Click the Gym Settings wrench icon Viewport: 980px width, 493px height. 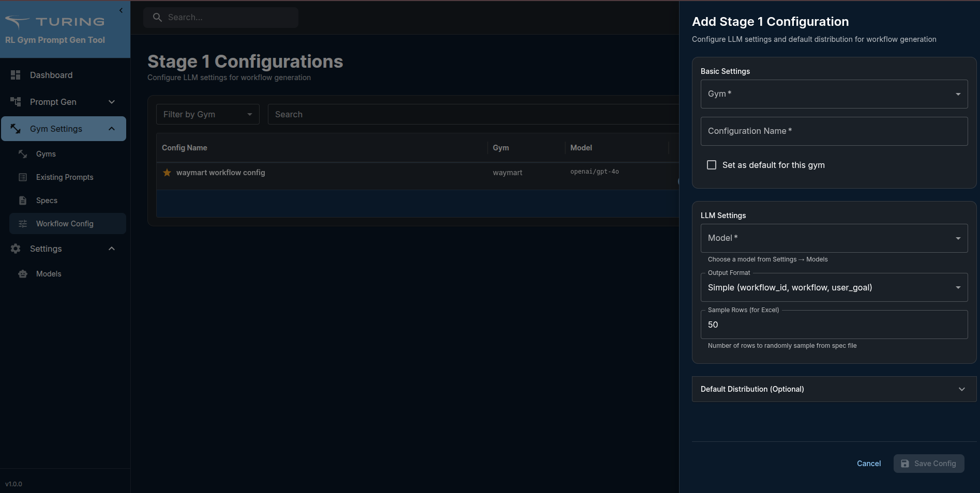[x=16, y=129]
